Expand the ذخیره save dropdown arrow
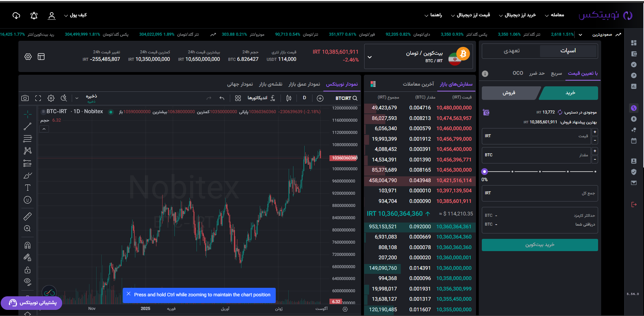Image resolution: width=644 pixels, height=316 pixels. tap(77, 98)
